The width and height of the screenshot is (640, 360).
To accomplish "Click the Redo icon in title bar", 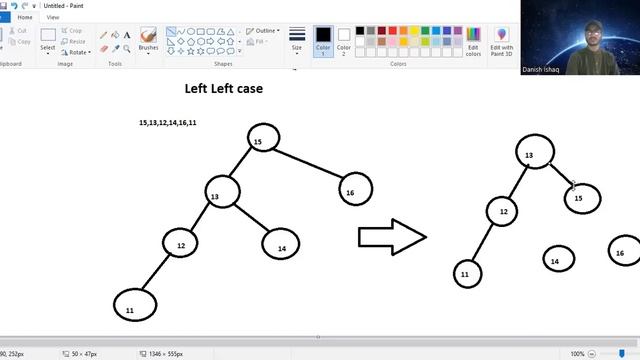I will [24, 6].
